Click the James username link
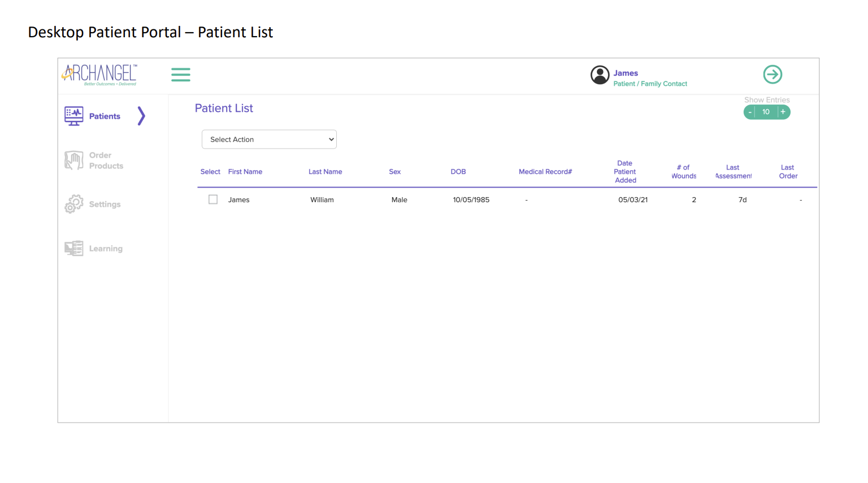This screenshot has height=483, width=868. click(626, 73)
